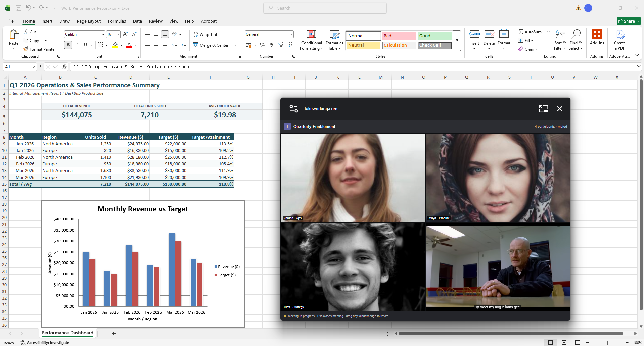Open Format as Table gallery
Viewport: 644px width, 346px height.
(x=334, y=40)
